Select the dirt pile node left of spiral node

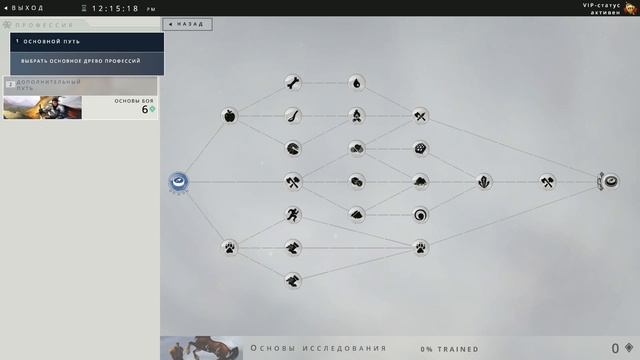pos(357,215)
